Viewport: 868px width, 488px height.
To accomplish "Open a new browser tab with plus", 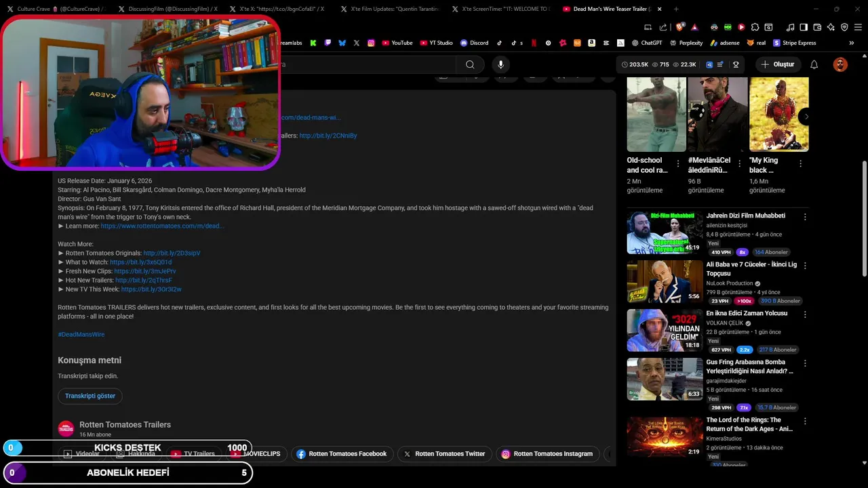I will point(676,9).
